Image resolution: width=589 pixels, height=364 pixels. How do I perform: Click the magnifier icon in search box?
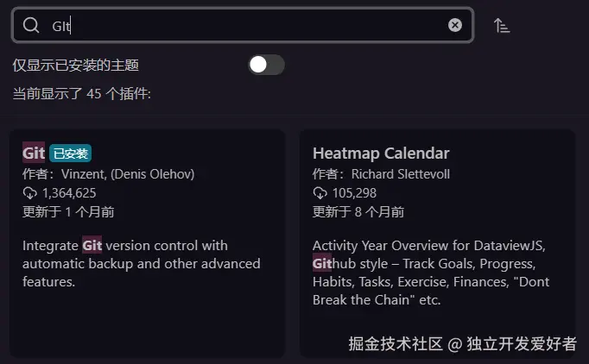point(31,25)
